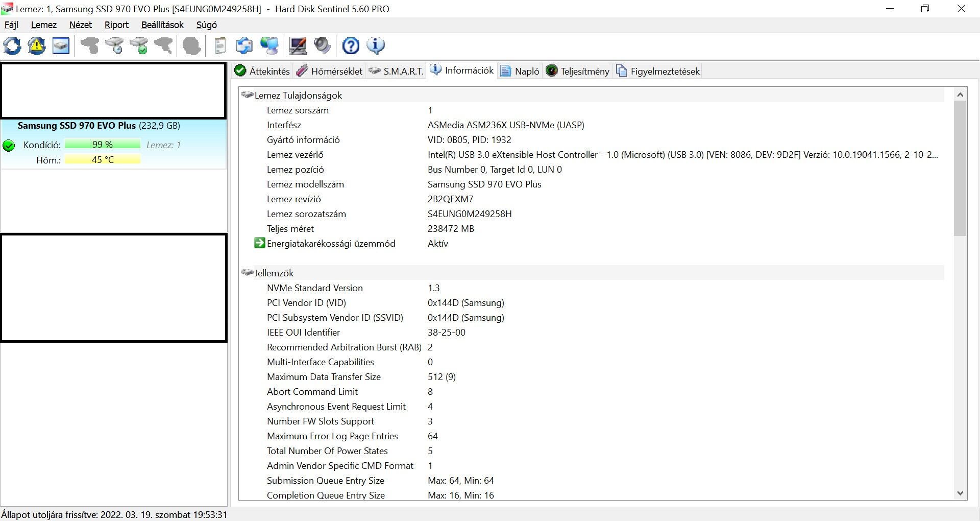This screenshot has height=521, width=980.
Task: Open the Lemez menu
Action: 44,25
